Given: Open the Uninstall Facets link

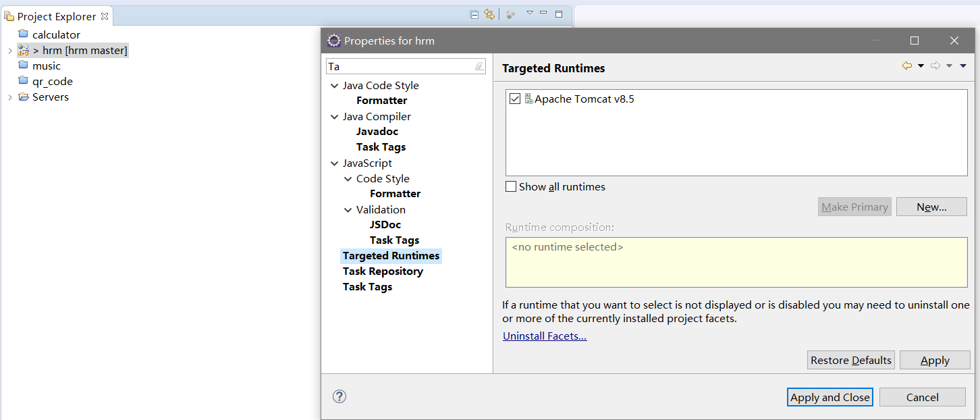Looking at the screenshot, I should coord(545,336).
